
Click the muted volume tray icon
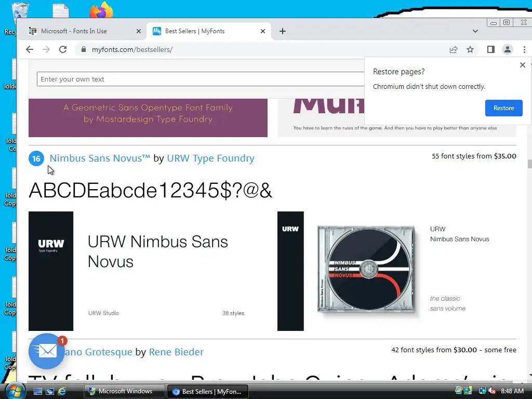(492, 391)
